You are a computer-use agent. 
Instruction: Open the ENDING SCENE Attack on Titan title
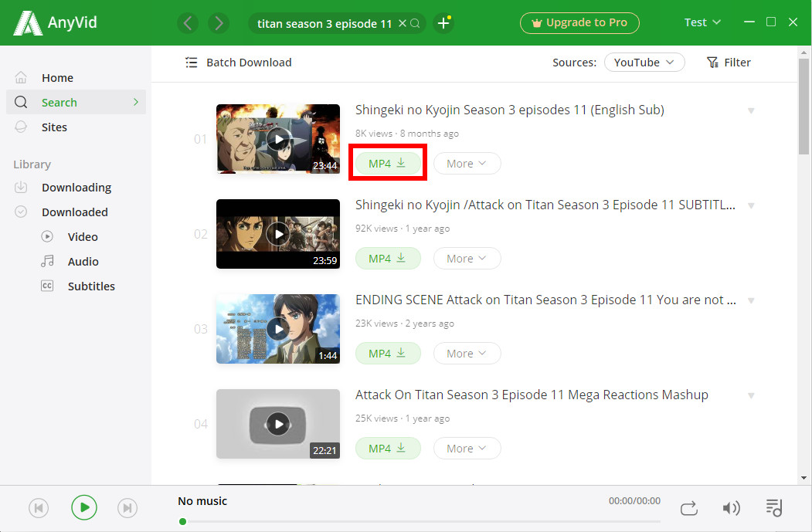click(x=545, y=300)
